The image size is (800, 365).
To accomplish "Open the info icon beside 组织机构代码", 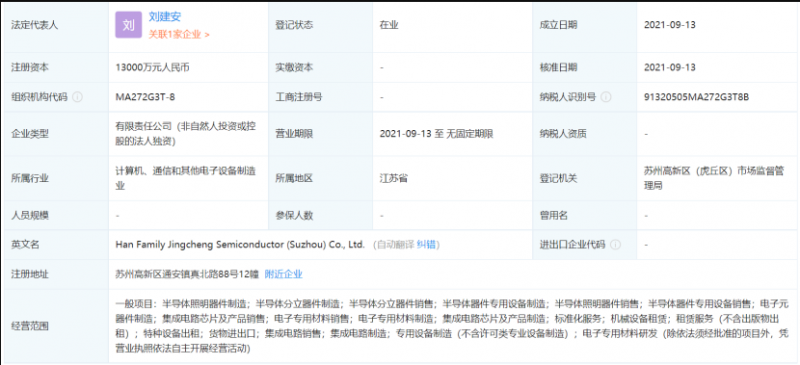I will [77, 97].
